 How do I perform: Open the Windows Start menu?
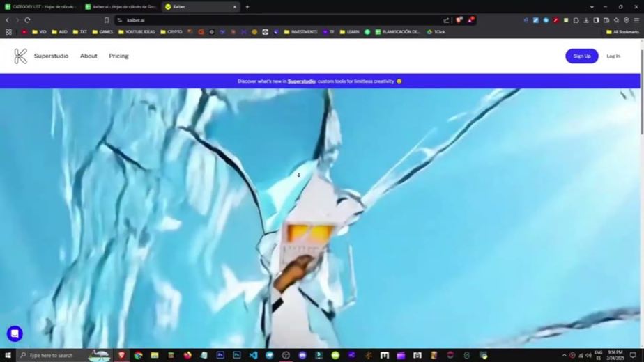[8, 355]
